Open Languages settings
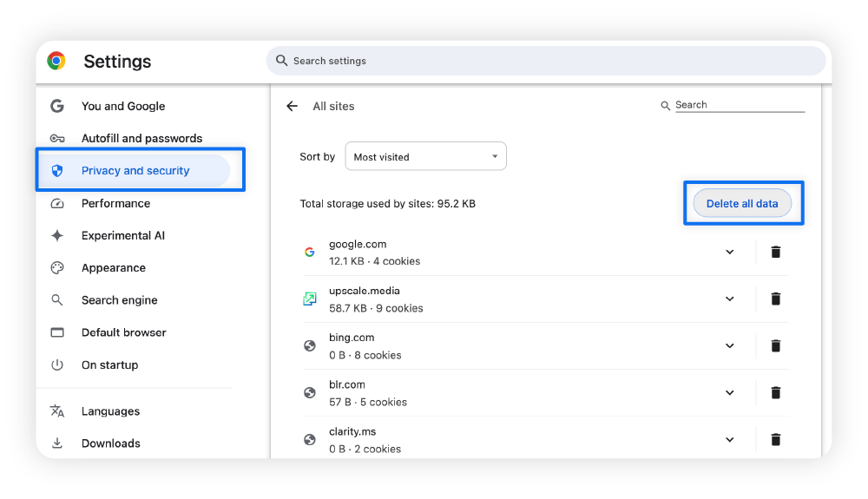 point(111,411)
